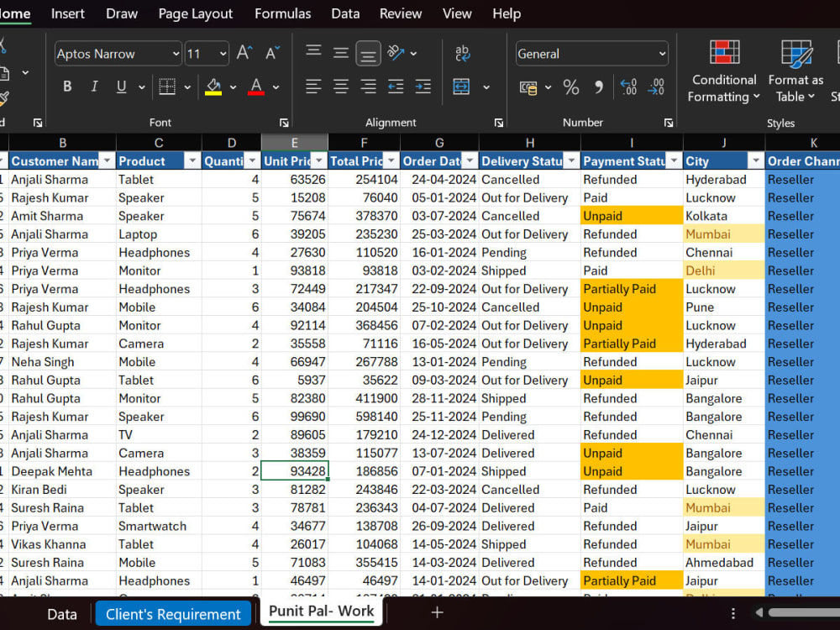Add a new sheet with plus button
Viewport: 840px width, 630px height.
point(437,612)
